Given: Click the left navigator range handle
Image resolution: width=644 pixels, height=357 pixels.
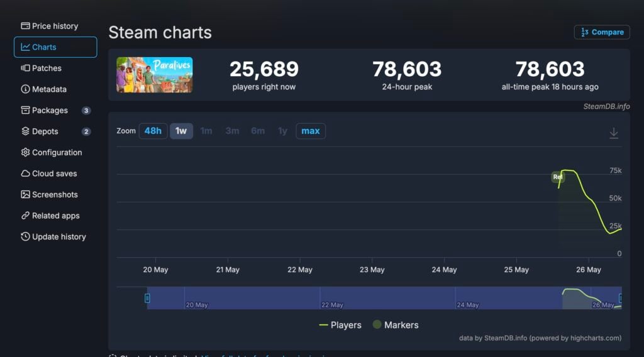Looking at the screenshot, I should 147,299.
